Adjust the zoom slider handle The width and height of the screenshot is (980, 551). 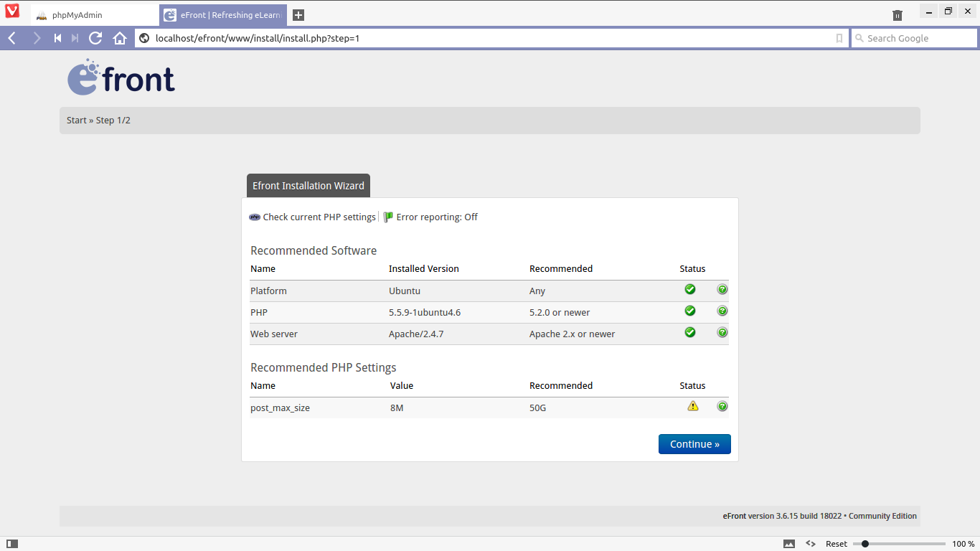(x=865, y=544)
